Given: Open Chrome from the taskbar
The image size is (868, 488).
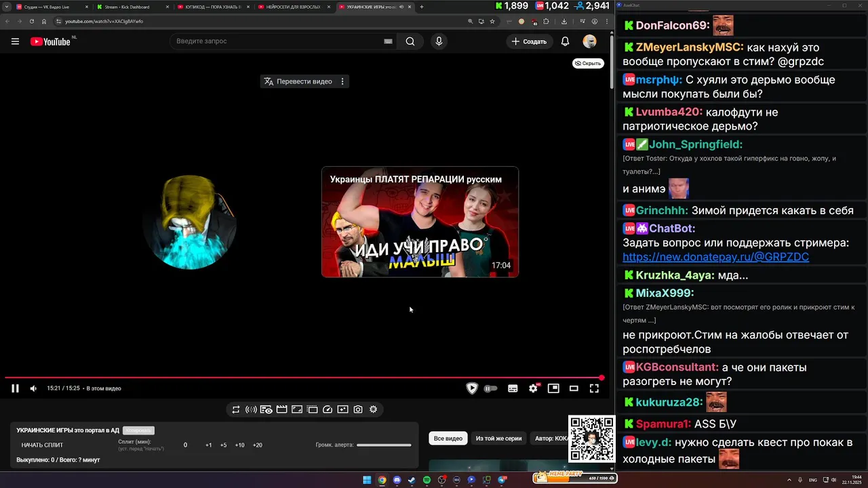Looking at the screenshot, I should coord(382,480).
